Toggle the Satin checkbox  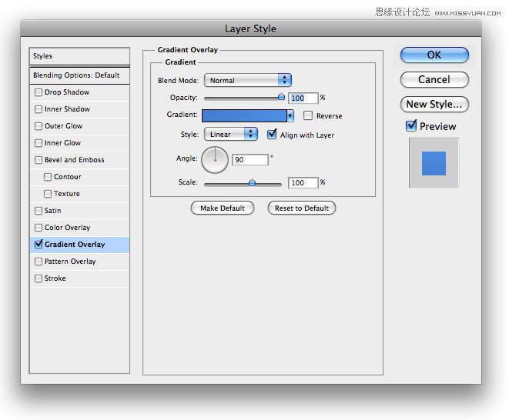39,211
